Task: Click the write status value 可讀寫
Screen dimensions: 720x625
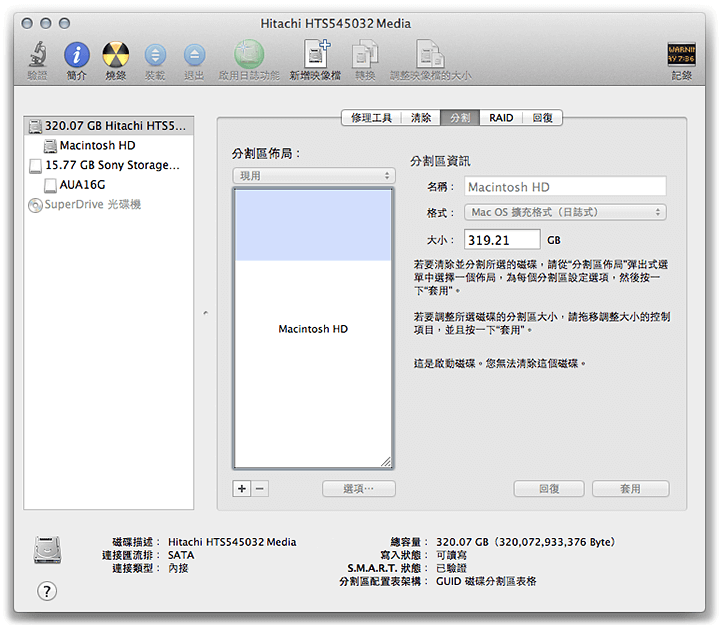Action: click(451, 555)
